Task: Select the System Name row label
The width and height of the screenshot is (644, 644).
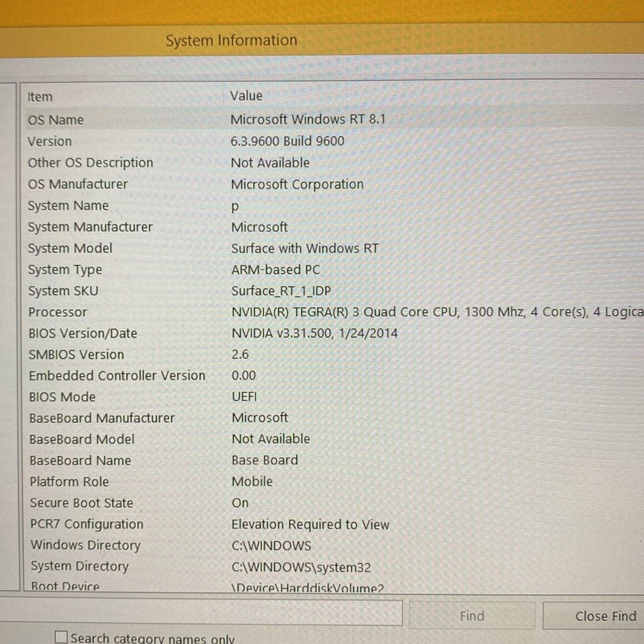Action: point(68,205)
